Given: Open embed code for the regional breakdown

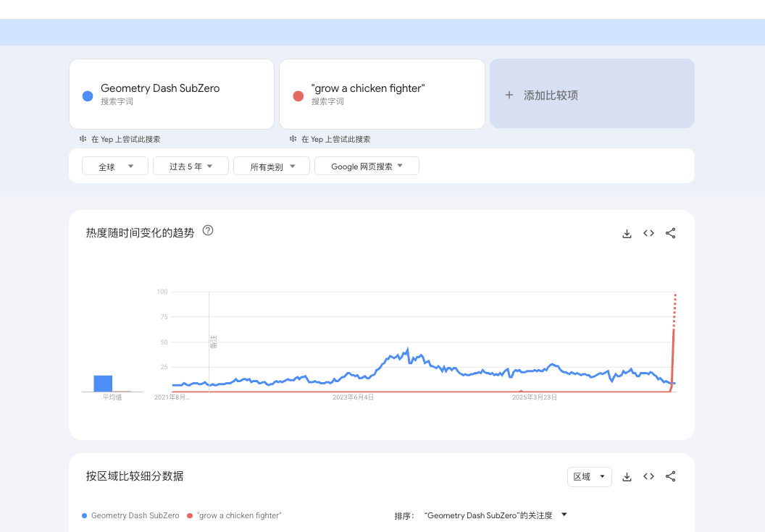Looking at the screenshot, I should (648, 476).
